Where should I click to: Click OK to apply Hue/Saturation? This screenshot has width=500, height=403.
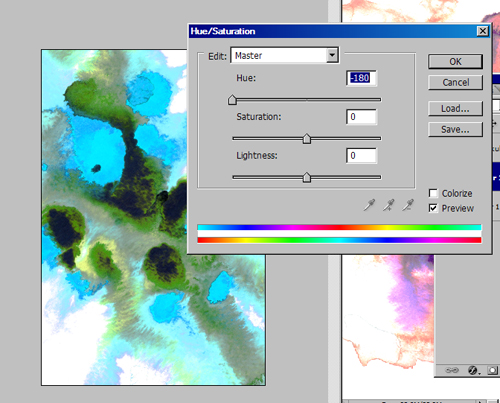click(455, 62)
